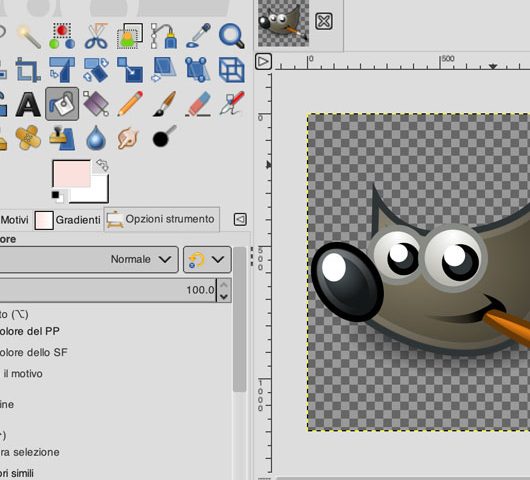
Task: Switch to the Gradienti tab
Action: click(69, 220)
